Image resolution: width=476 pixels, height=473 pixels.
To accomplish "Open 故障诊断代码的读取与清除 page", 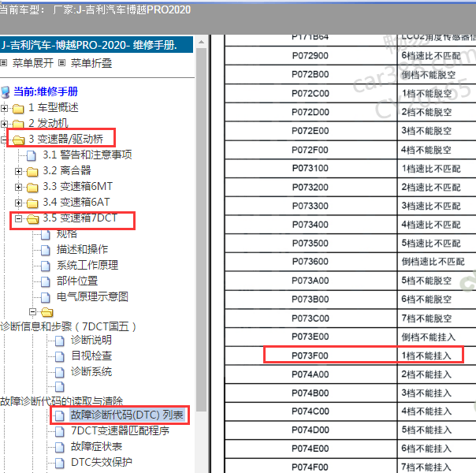I will click(61, 401).
